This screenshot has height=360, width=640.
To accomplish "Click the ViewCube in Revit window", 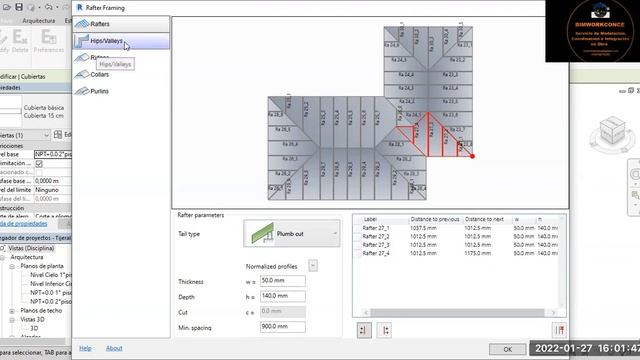I will click(611, 131).
